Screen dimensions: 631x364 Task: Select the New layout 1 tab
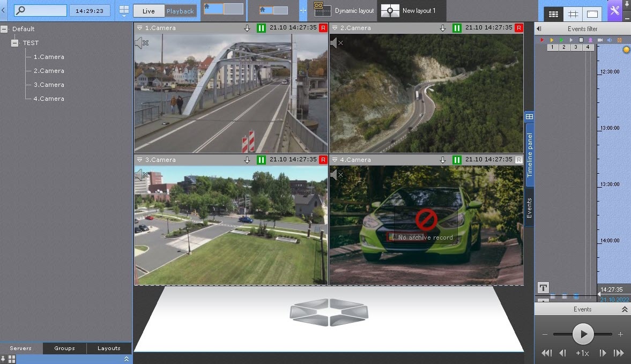click(x=411, y=11)
